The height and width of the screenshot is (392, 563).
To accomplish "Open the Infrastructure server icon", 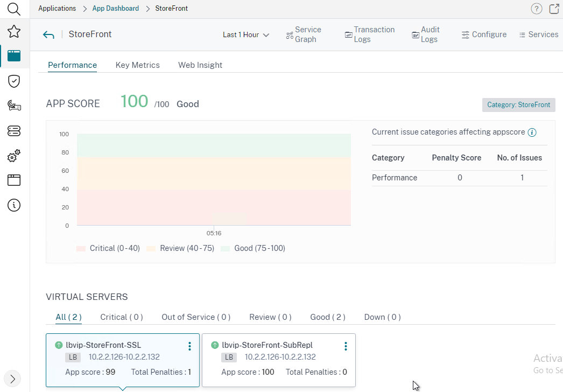I will pos(14,131).
